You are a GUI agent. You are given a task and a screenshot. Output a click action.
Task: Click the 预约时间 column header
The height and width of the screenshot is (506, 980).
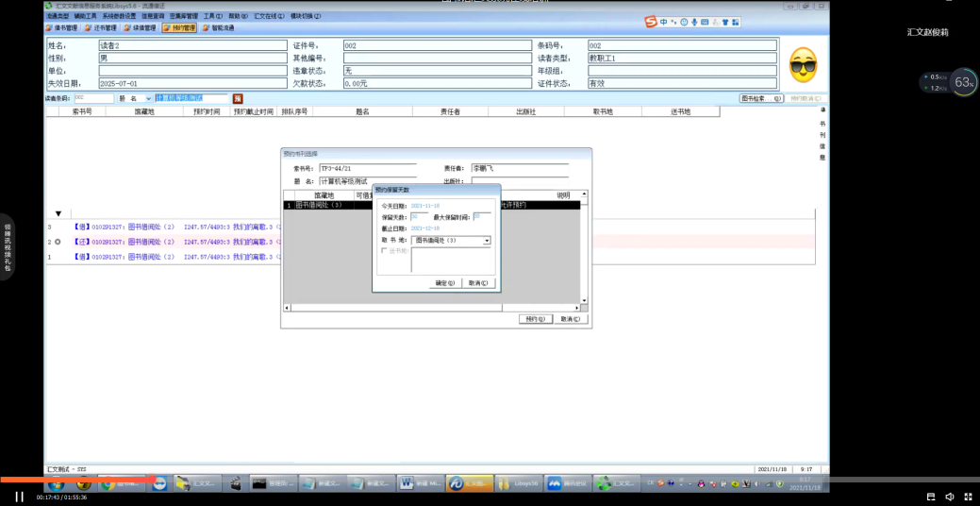[207, 112]
